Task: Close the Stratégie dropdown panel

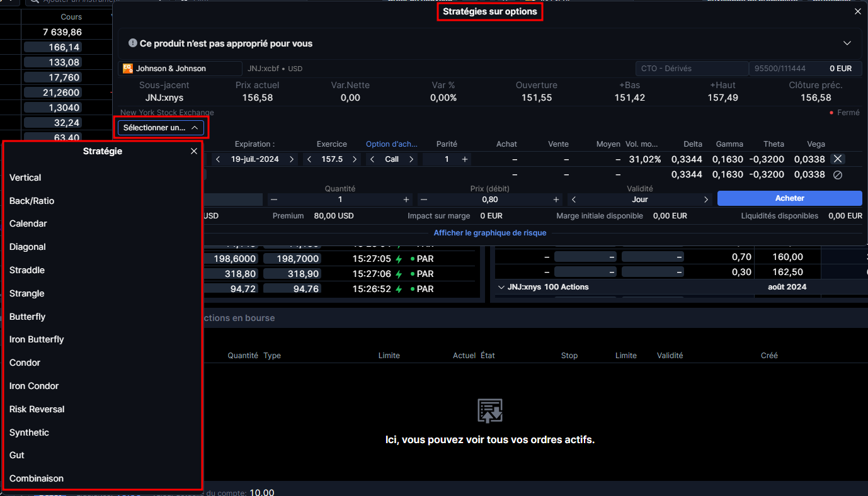Action: pos(194,151)
